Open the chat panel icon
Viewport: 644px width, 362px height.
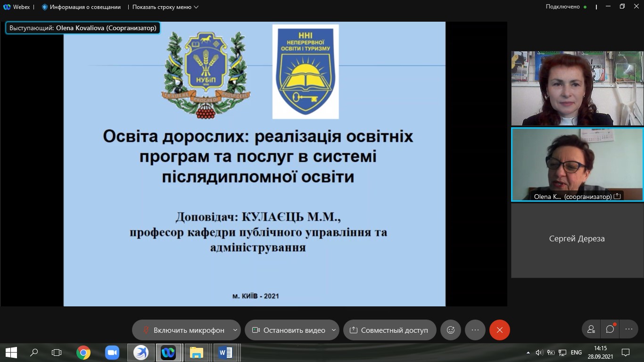click(610, 329)
